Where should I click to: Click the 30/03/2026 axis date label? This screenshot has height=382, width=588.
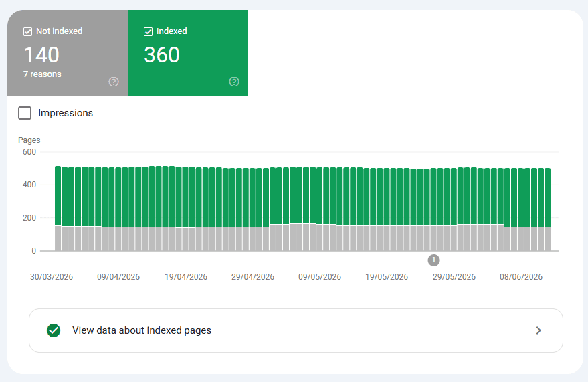52,277
